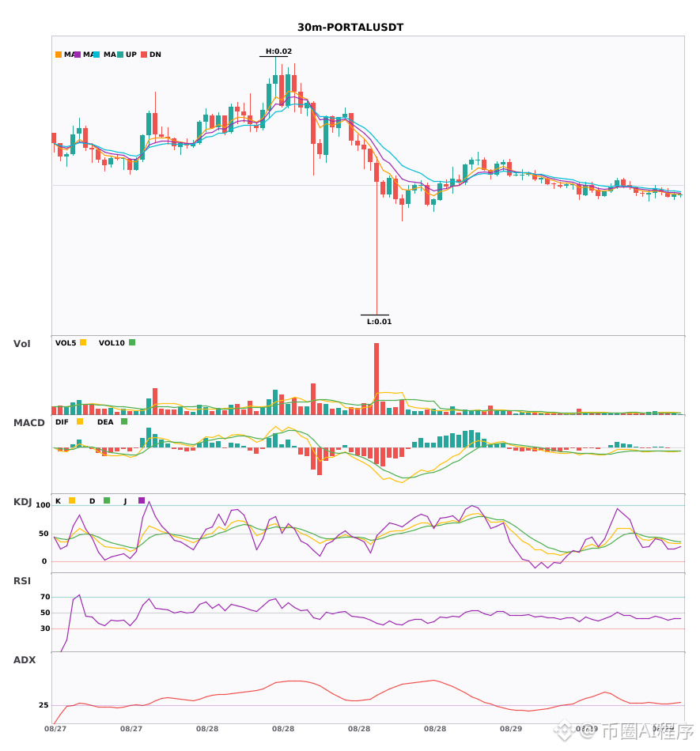Image resolution: width=700 pixels, height=751 pixels.
Task: Click the RSI 50 axis value
Action: pos(45,613)
